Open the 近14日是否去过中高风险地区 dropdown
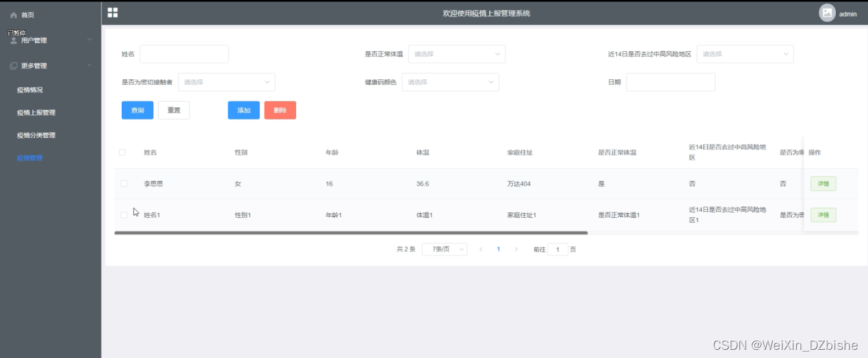868x358 pixels. pyautogui.click(x=746, y=54)
